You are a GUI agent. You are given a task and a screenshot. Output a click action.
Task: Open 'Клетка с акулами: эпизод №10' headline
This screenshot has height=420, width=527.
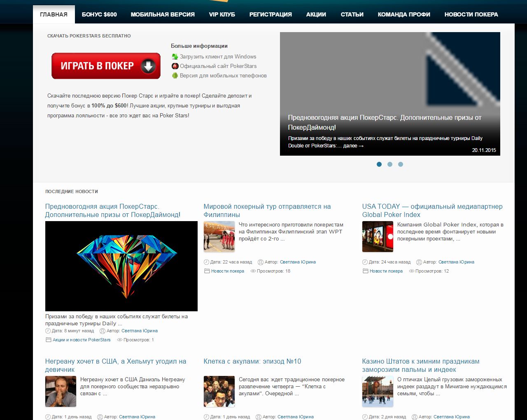(252, 362)
